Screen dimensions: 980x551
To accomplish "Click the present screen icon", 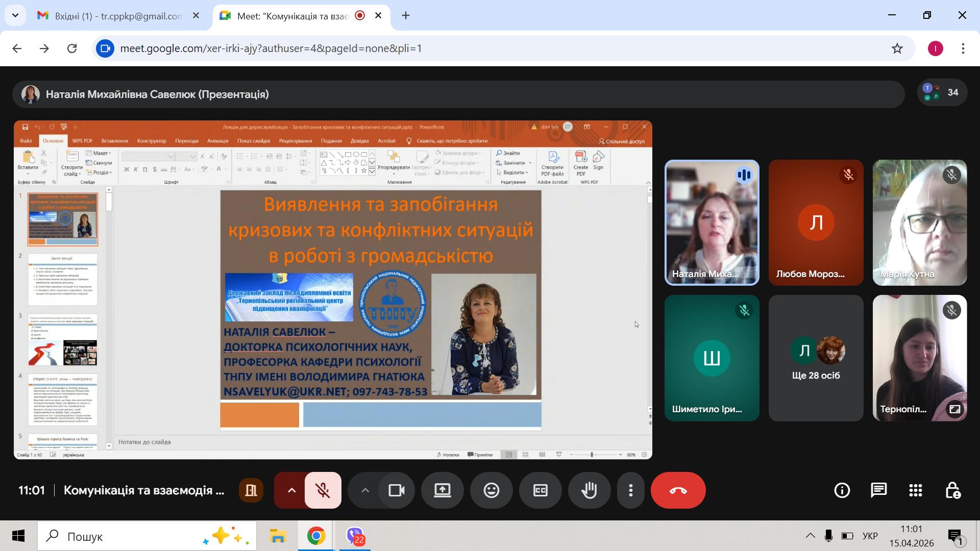I will [x=442, y=490].
